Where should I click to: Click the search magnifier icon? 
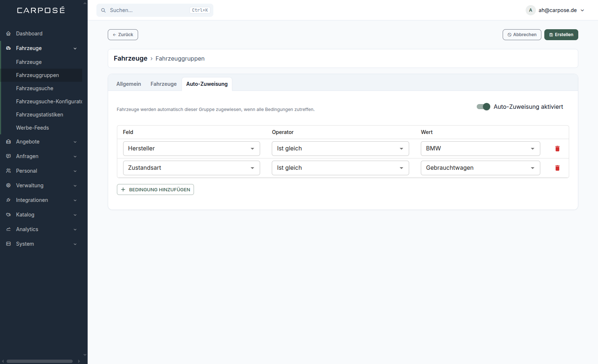point(103,10)
